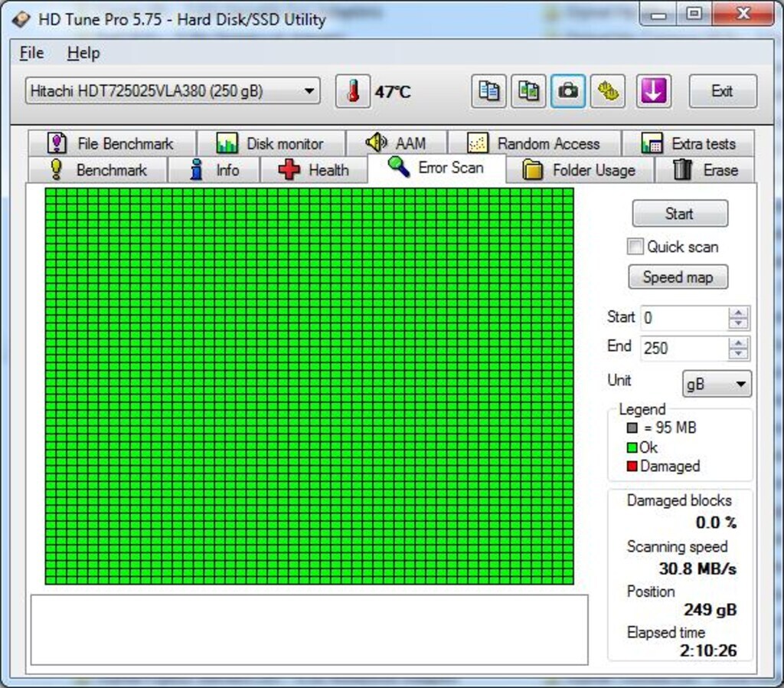
Task: Increase the End value with up arrow
Action: [x=739, y=342]
